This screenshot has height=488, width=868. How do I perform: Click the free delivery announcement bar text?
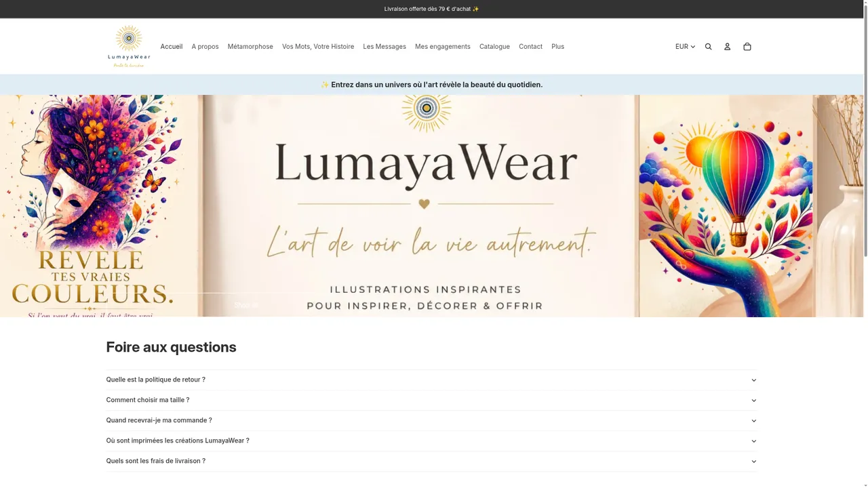(x=431, y=9)
